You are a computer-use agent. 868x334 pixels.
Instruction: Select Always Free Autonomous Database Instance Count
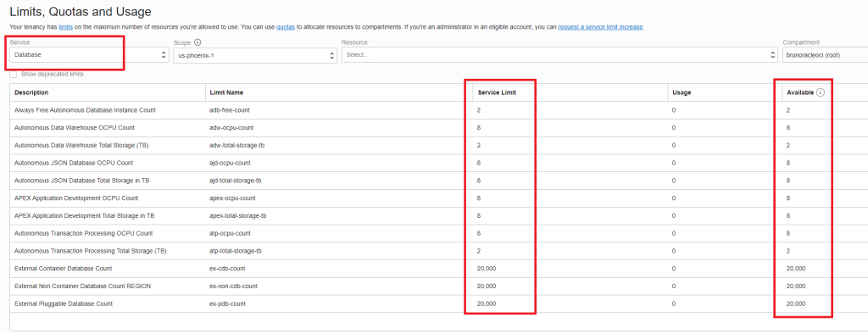pyautogui.click(x=86, y=110)
